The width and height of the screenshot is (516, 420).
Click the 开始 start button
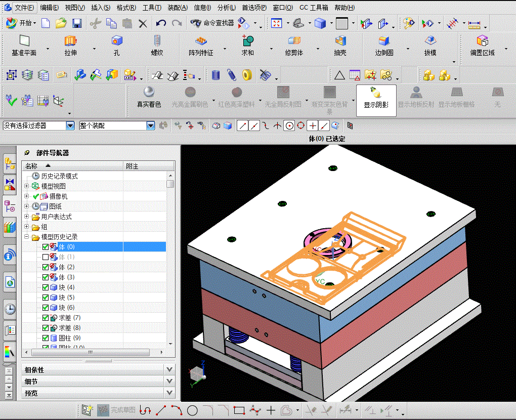point(21,23)
